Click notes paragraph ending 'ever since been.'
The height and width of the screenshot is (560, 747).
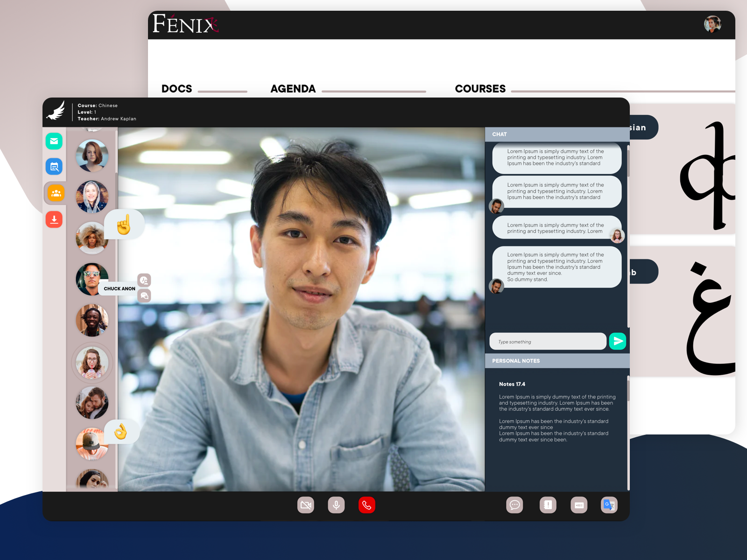pos(554,430)
